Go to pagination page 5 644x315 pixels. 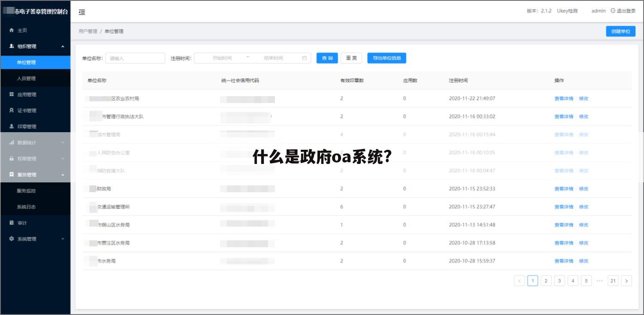(586, 281)
